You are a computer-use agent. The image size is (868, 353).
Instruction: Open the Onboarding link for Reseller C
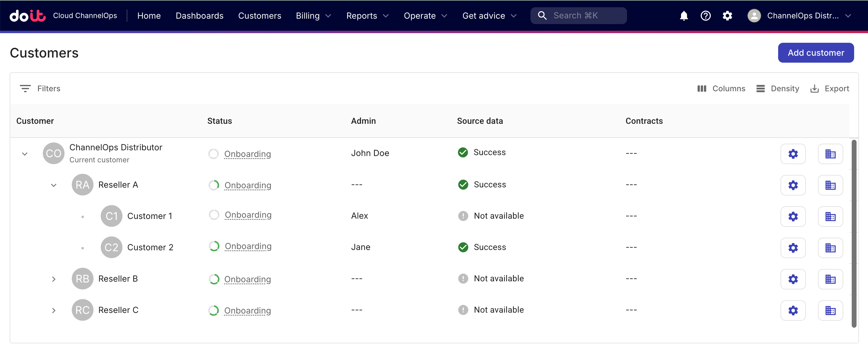pyautogui.click(x=248, y=310)
